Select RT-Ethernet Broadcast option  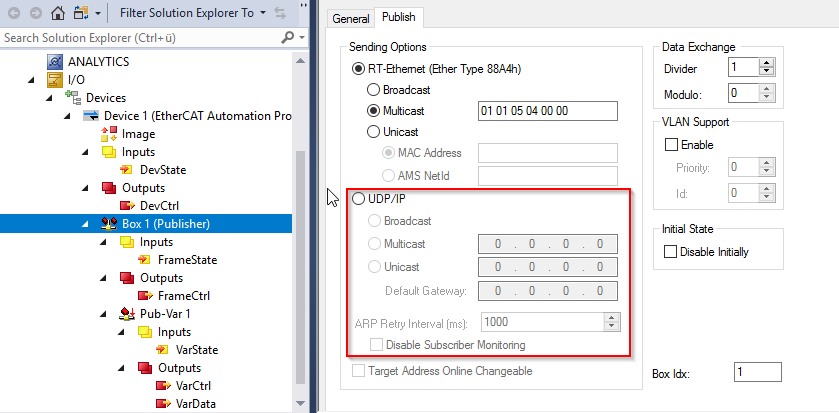[373, 90]
